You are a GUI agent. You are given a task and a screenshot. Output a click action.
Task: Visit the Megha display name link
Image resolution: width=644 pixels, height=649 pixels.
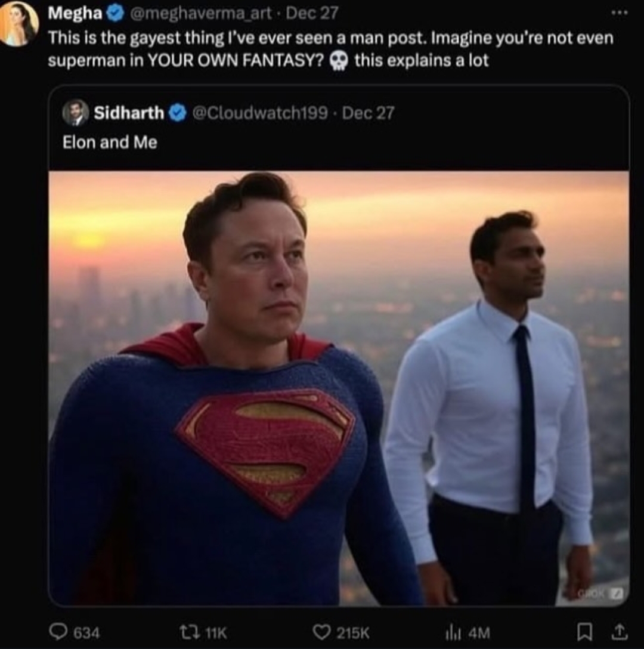point(75,13)
